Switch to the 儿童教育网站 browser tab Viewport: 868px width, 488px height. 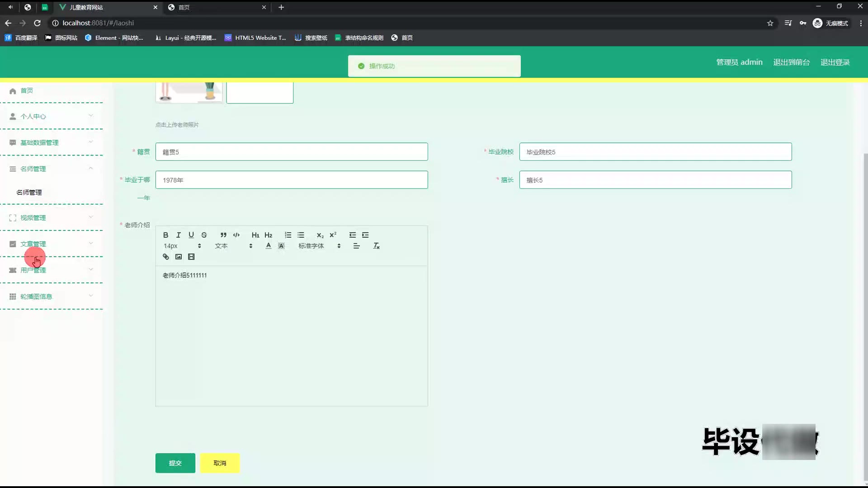pos(108,7)
